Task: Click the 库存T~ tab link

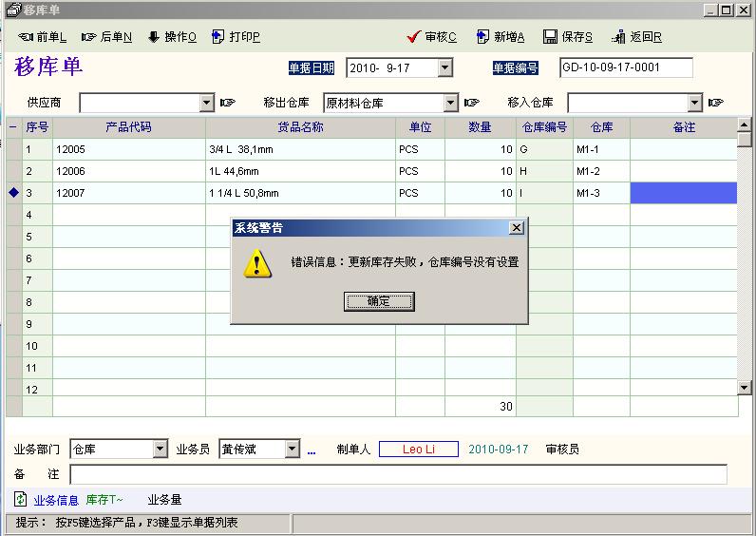Action: [x=104, y=500]
